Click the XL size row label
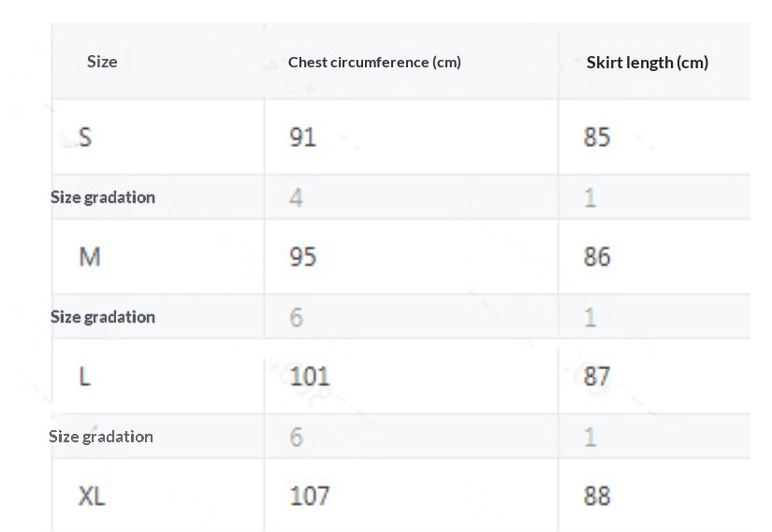 coord(92,496)
